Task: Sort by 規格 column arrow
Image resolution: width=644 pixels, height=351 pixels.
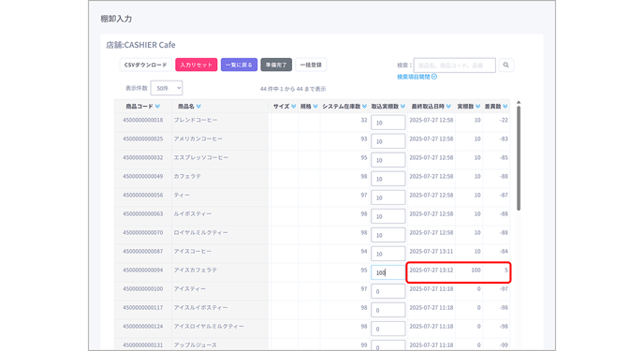Action: tap(315, 107)
